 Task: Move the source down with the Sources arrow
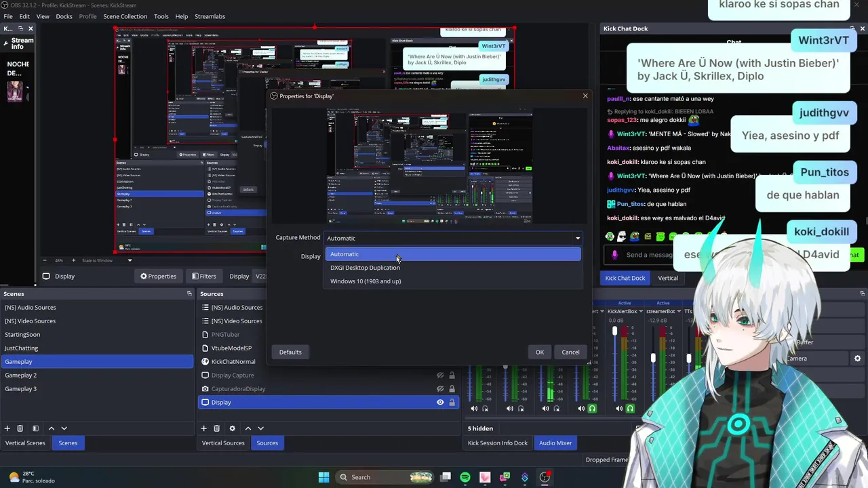coord(260,428)
